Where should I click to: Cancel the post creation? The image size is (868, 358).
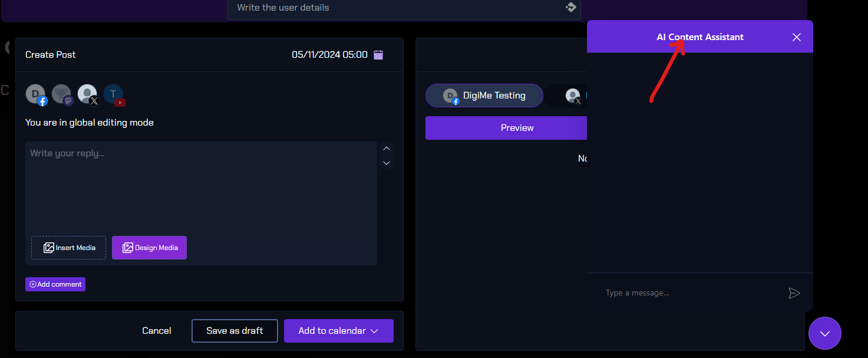[x=157, y=331]
